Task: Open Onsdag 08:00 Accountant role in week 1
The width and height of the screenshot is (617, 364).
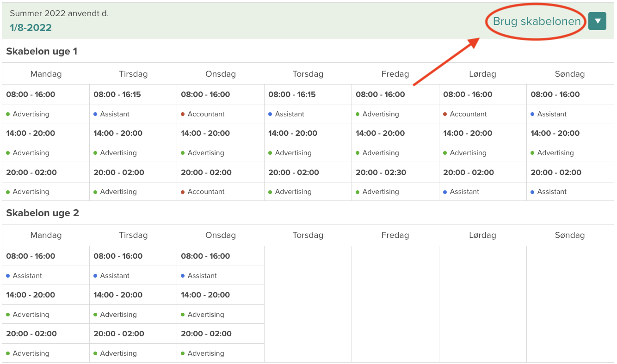Action: pos(206,114)
